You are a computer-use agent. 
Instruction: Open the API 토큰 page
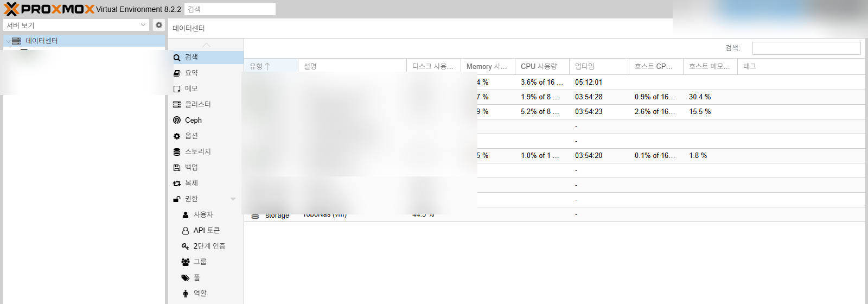click(206, 230)
